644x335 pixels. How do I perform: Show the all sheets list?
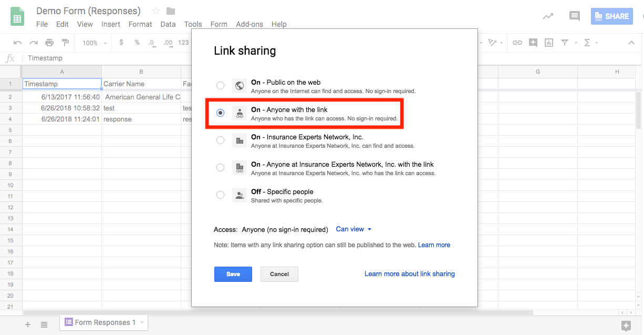click(x=44, y=324)
